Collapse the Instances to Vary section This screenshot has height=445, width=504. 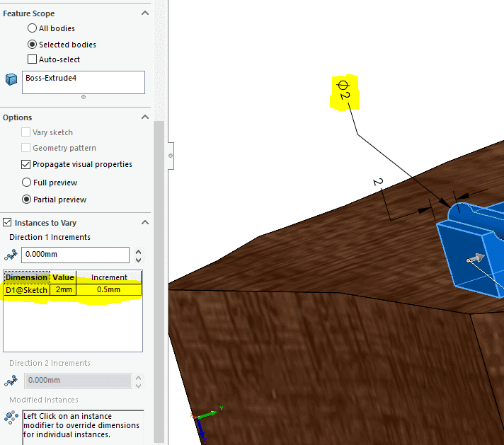click(x=145, y=222)
